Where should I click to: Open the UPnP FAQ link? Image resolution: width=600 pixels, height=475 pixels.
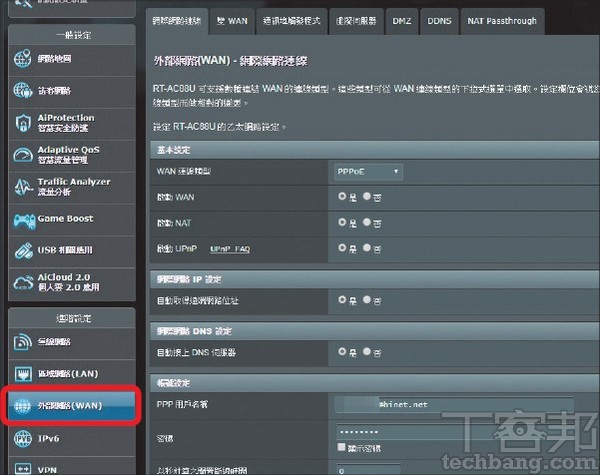tap(230, 248)
